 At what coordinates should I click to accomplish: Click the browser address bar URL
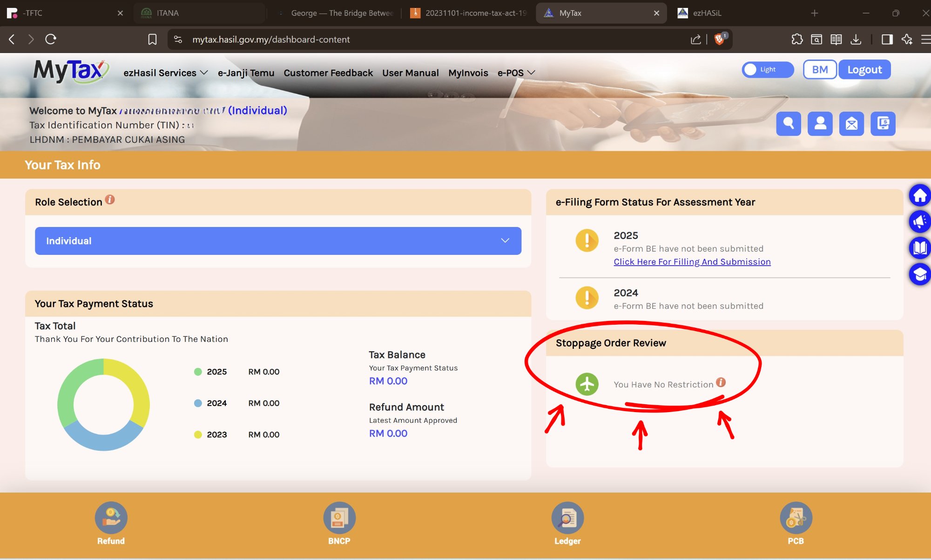271,40
